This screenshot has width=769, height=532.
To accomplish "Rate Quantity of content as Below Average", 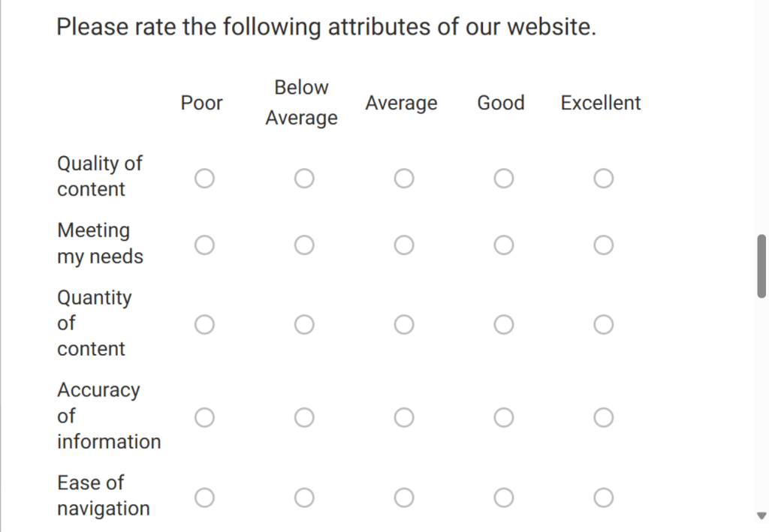I will tap(304, 324).
